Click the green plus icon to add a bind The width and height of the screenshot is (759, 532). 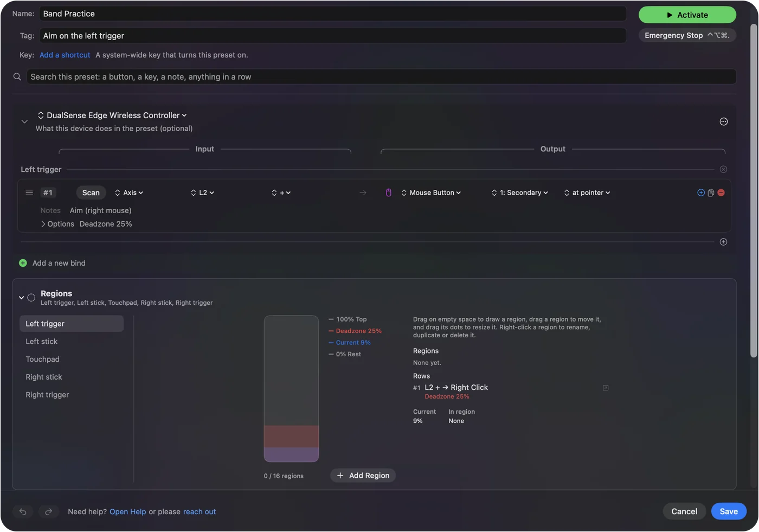pyautogui.click(x=23, y=263)
